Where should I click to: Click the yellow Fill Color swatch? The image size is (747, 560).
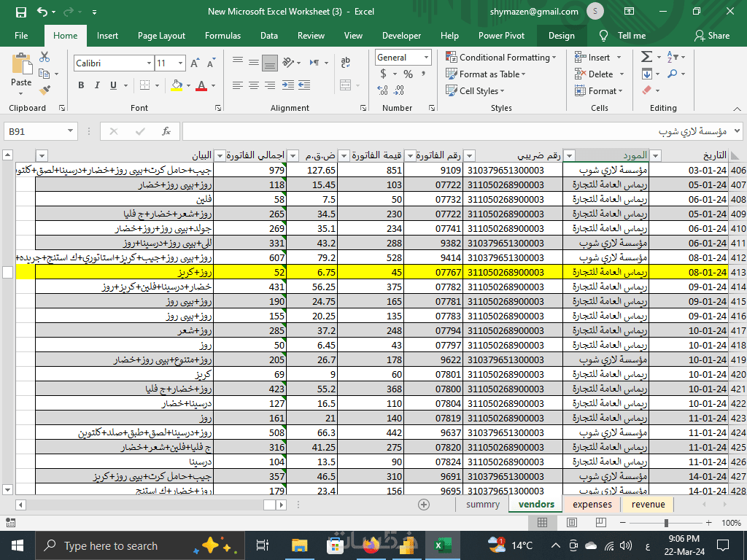[x=176, y=85]
